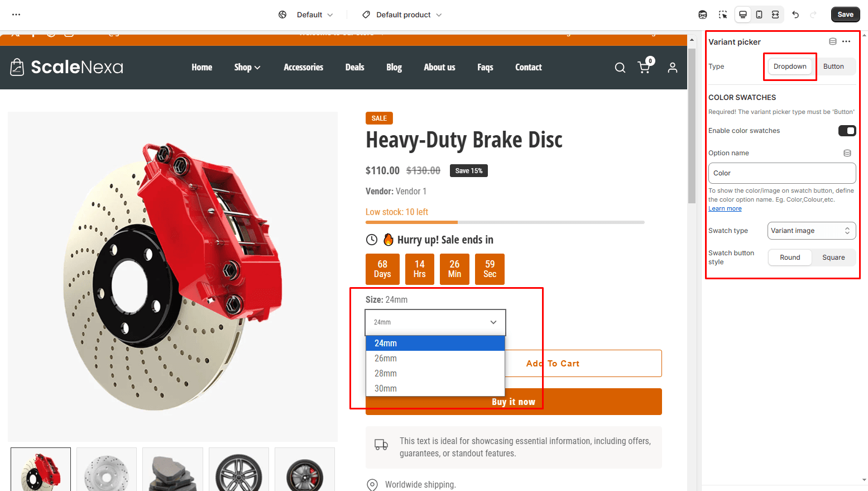Open Variant picker three-dot menu
The height and width of the screenshot is (491, 868).
846,42
